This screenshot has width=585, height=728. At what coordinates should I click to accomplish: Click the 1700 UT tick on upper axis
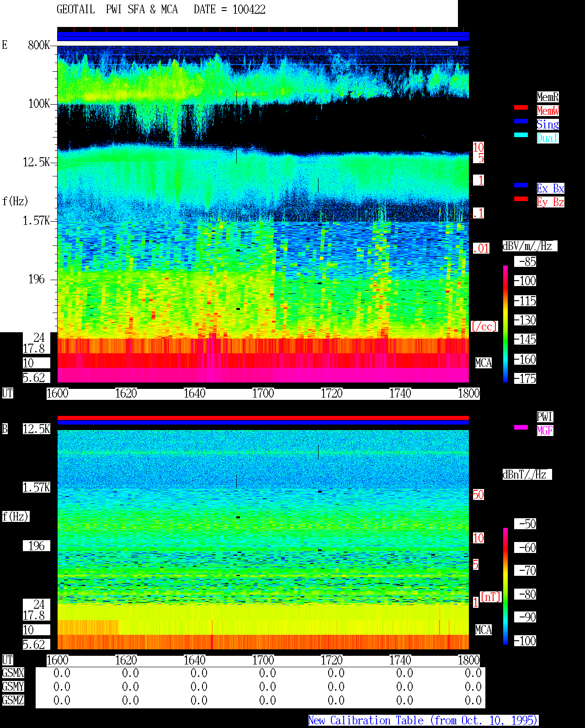click(263, 393)
